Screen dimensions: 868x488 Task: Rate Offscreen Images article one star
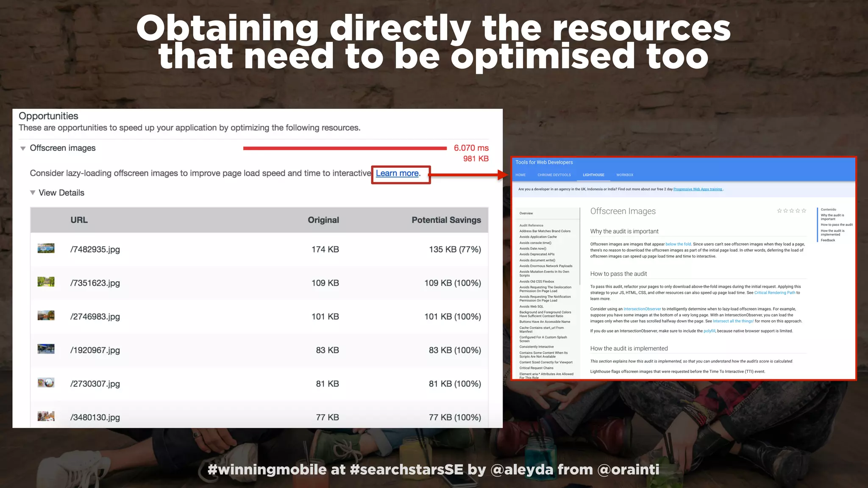pos(779,211)
